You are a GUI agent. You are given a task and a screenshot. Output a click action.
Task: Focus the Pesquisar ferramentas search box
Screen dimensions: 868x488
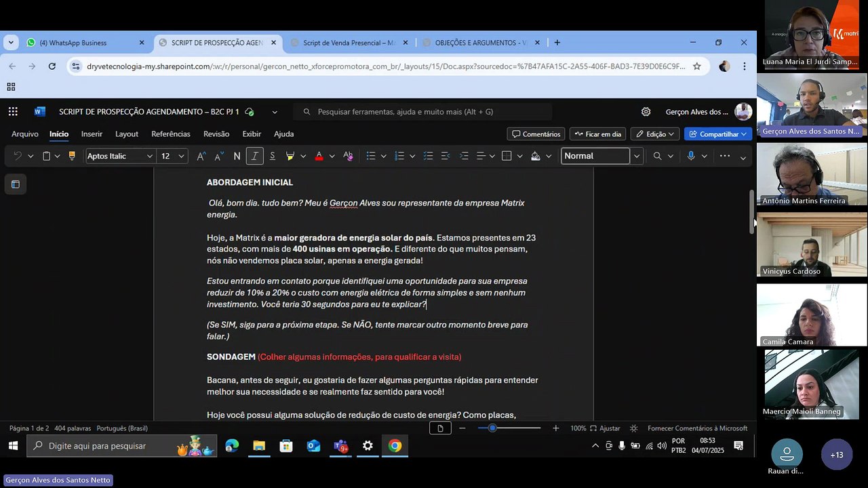[x=422, y=112]
